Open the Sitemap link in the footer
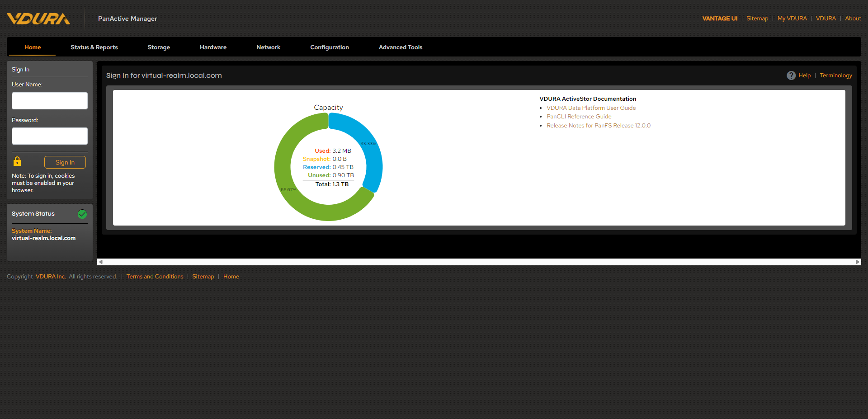The image size is (868, 419). click(203, 277)
